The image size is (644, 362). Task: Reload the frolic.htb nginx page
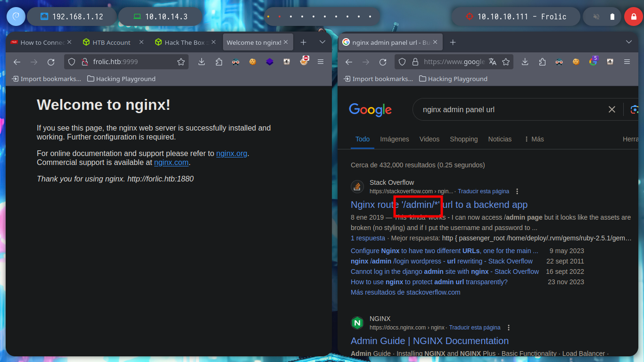click(x=51, y=62)
